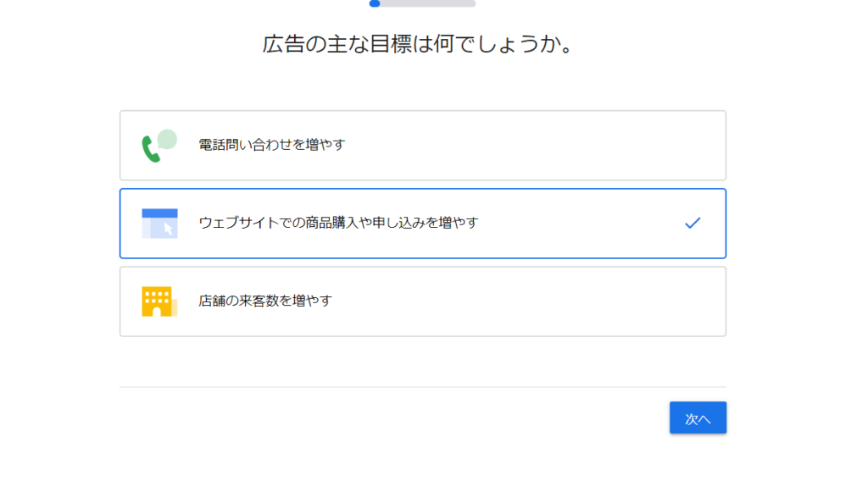Viewport: 868px width, 481px height.
Task: Click the dark blue header bar of the website icon
Action: [159, 213]
